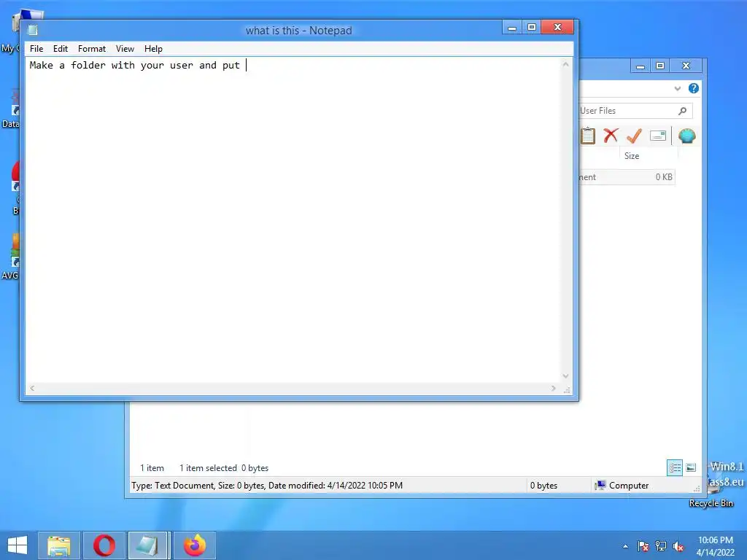This screenshot has height=560, width=747.
Task: Click the '1 item' status text in Explorer
Action: coord(152,468)
